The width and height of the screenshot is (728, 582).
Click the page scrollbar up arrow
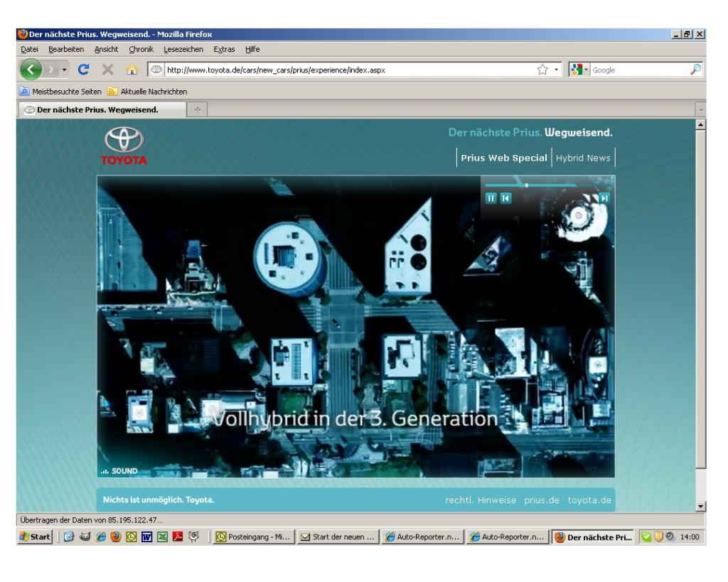(700, 125)
